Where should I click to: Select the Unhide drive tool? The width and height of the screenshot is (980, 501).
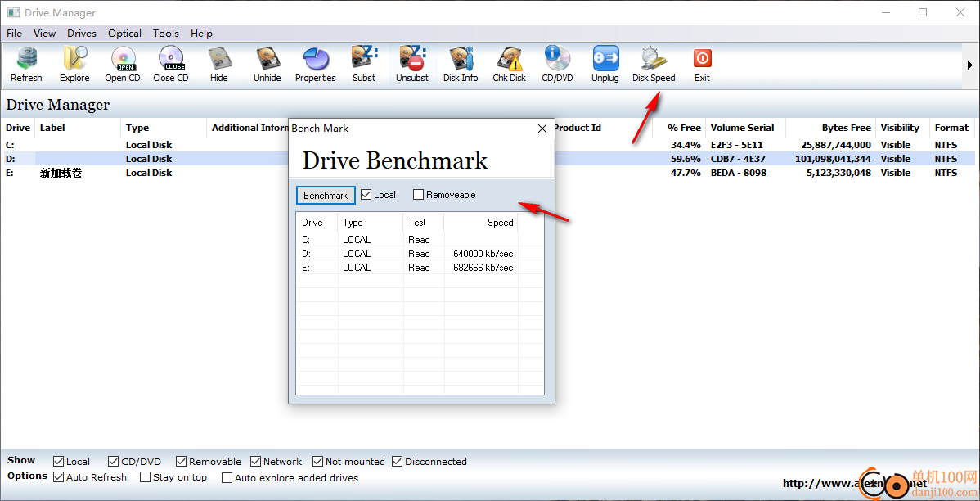point(267,65)
